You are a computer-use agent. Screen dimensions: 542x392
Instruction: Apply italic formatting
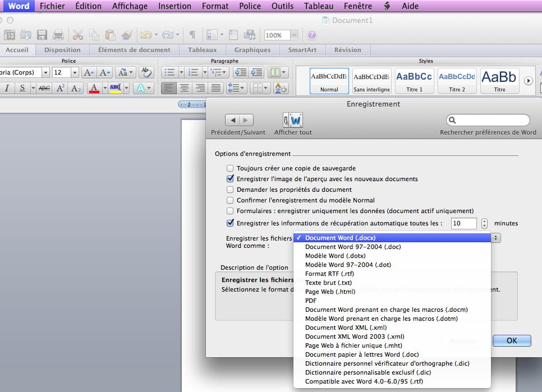point(7,89)
